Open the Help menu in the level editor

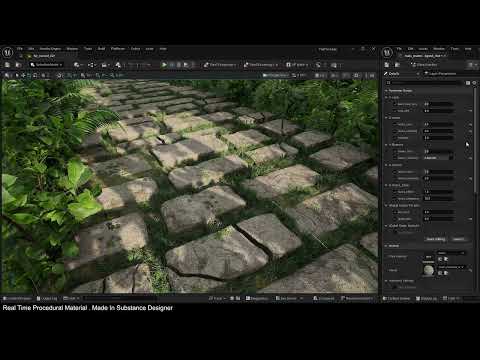pos(163,49)
